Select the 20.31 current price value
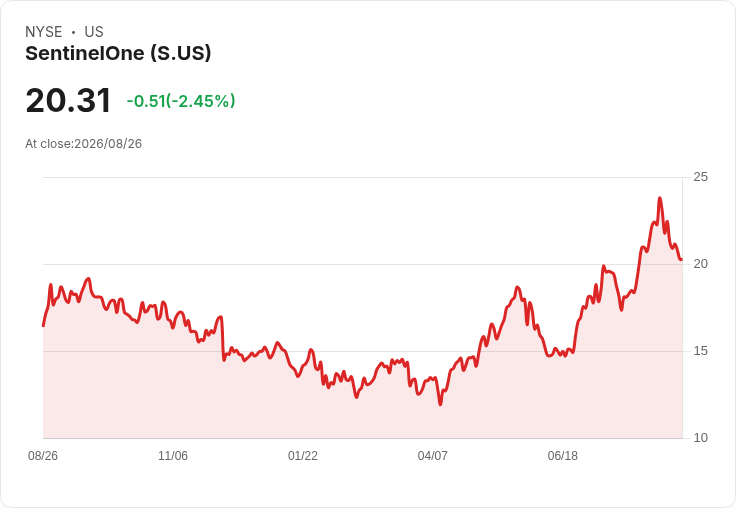Image resolution: width=736 pixels, height=508 pixels. tap(68, 100)
